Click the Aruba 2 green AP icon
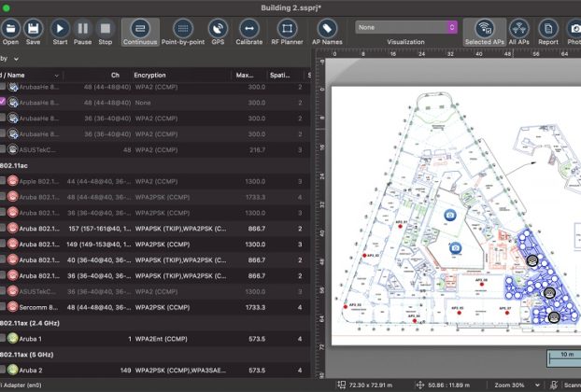This screenshot has height=392, width=581. [12, 370]
